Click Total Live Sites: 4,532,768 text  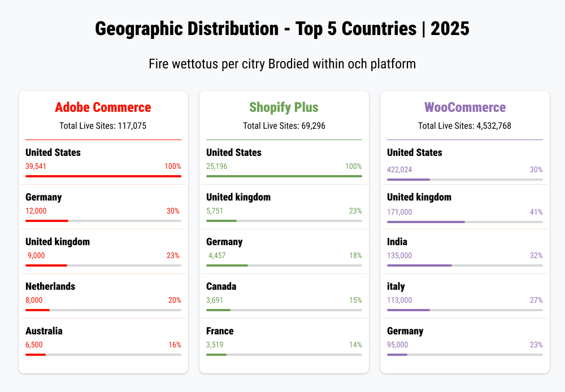464,126
